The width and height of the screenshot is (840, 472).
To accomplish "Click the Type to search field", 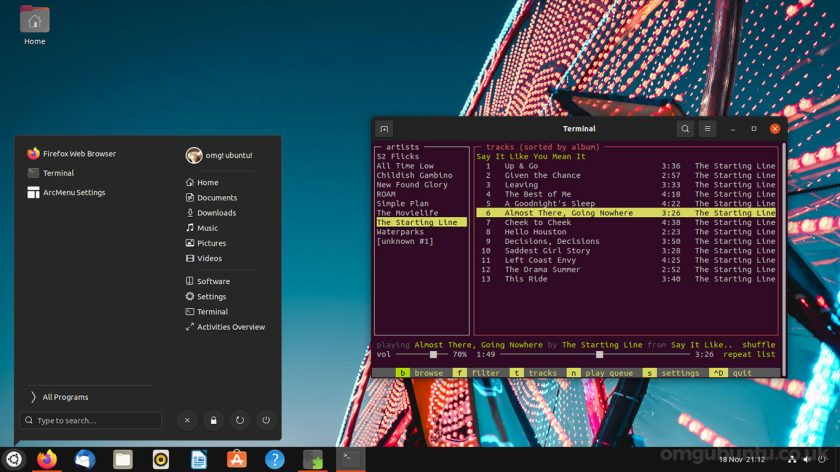I will [91, 421].
